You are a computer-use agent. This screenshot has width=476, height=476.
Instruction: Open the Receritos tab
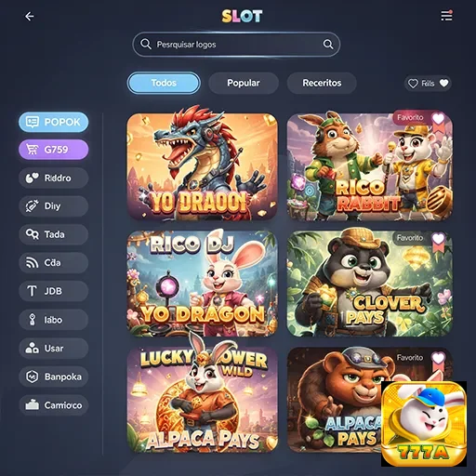tap(322, 83)
